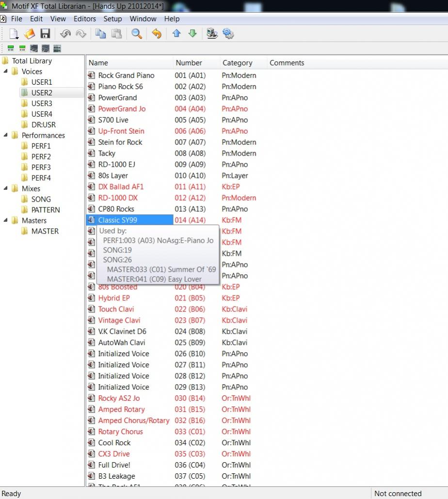Select the PowerGrand Jo voice
Viewport: 448px width, 499px height.
click(x=122, y=109)
